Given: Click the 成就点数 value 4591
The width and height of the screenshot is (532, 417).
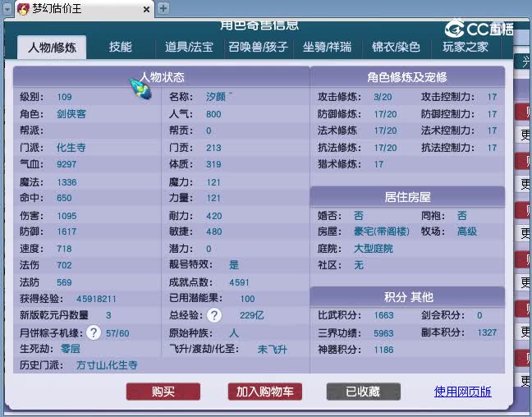Looking at the screenshot, I should 239,282.
